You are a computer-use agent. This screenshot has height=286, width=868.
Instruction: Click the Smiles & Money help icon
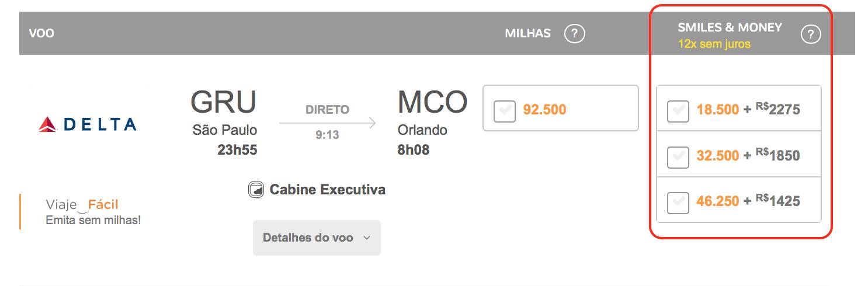pos(810,34)
